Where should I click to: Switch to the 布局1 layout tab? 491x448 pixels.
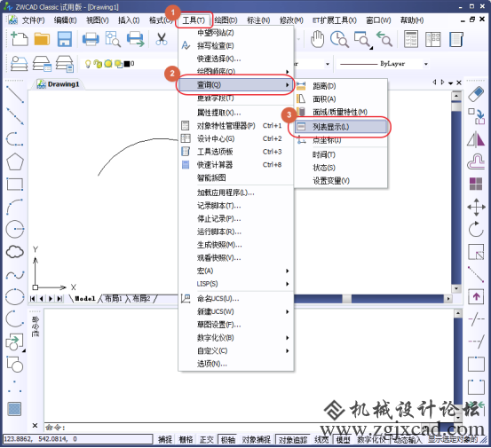click(113, 299)
